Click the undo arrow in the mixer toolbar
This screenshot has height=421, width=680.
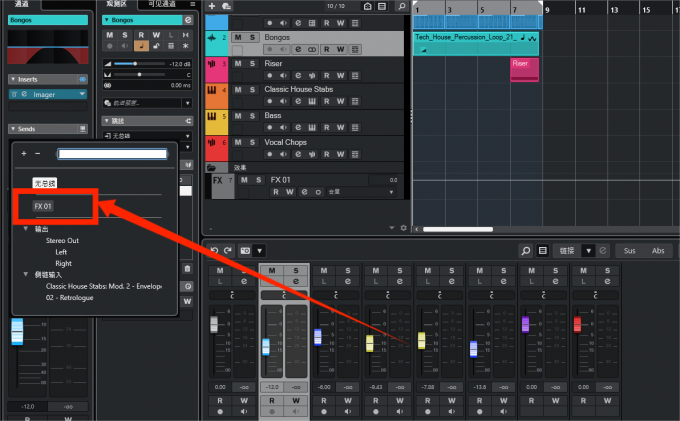click(x=214, y=251)
